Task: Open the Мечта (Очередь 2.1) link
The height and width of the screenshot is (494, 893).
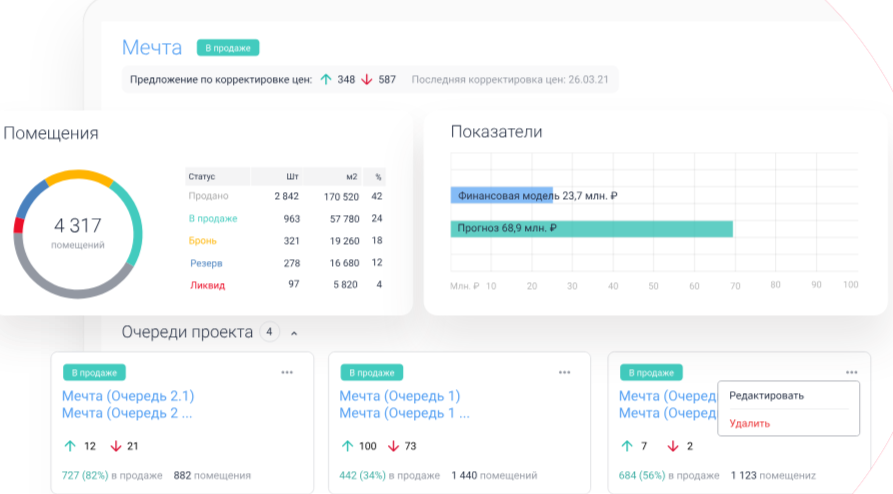Action: (128, 395)
